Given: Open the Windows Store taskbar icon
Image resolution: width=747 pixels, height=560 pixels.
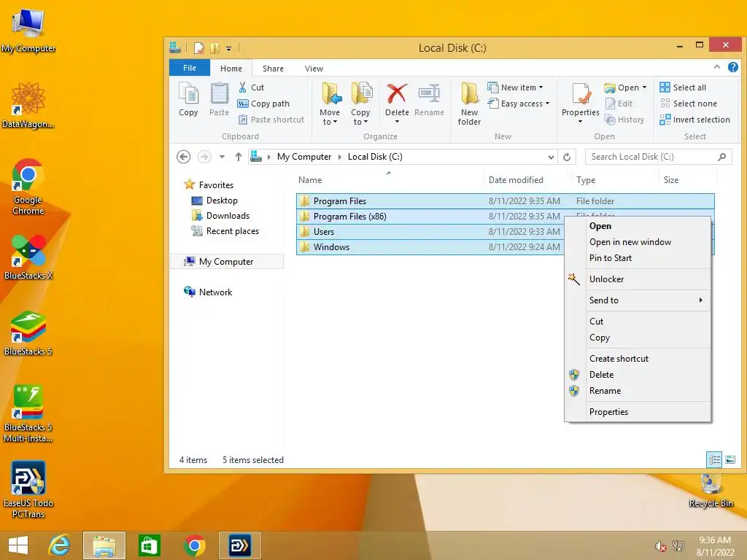Looking at the screenshot, I should pos(149,545).
